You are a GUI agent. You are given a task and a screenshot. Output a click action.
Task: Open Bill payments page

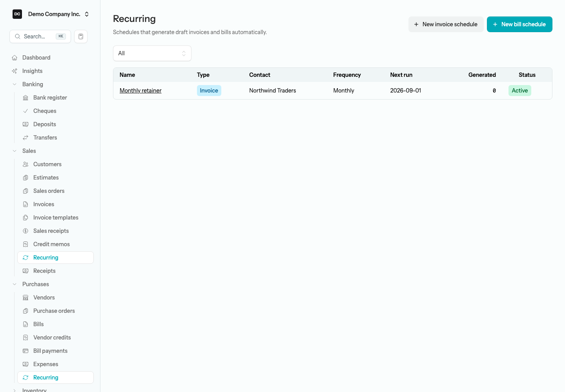(x=55, y=351)
